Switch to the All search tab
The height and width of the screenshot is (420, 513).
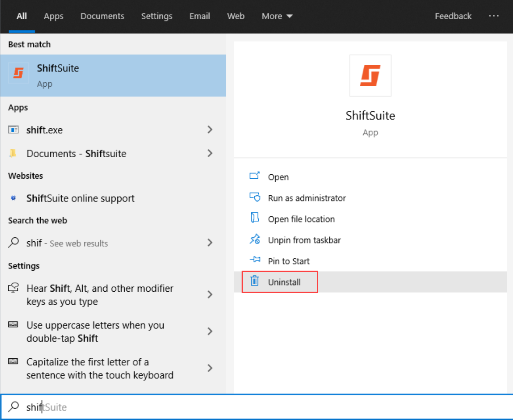coord(21,16)
